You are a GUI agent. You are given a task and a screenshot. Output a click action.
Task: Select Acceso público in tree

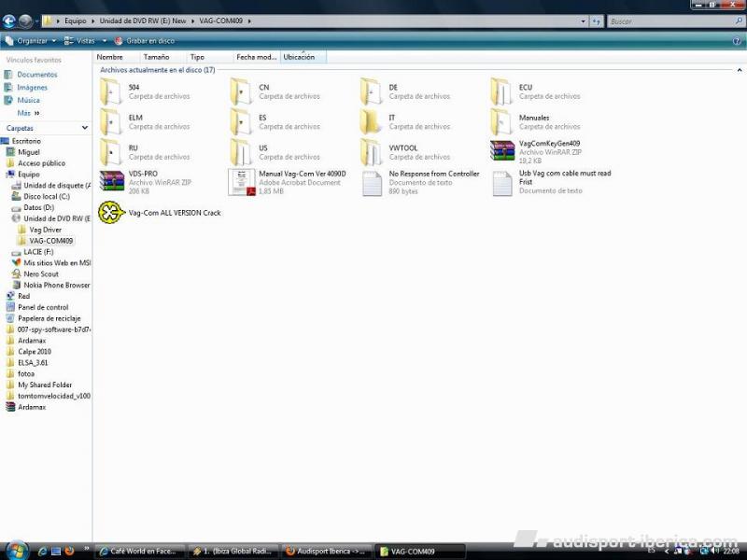(35, 162)
